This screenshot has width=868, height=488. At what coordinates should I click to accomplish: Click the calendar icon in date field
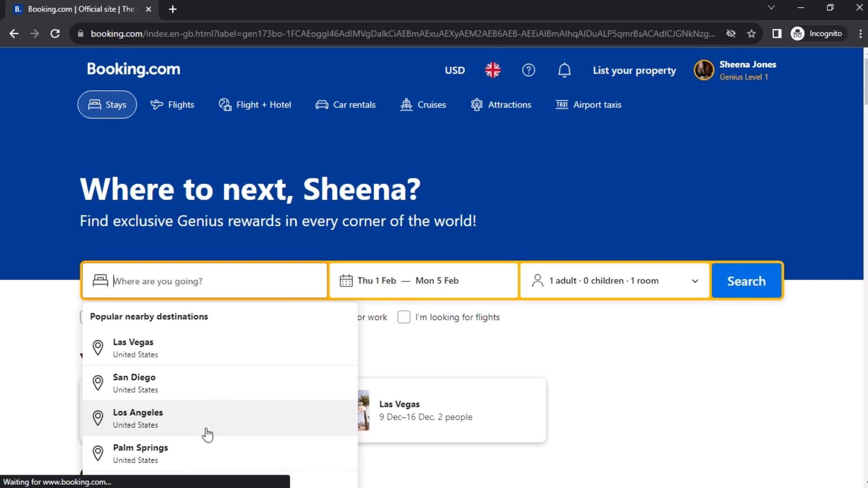346,281
